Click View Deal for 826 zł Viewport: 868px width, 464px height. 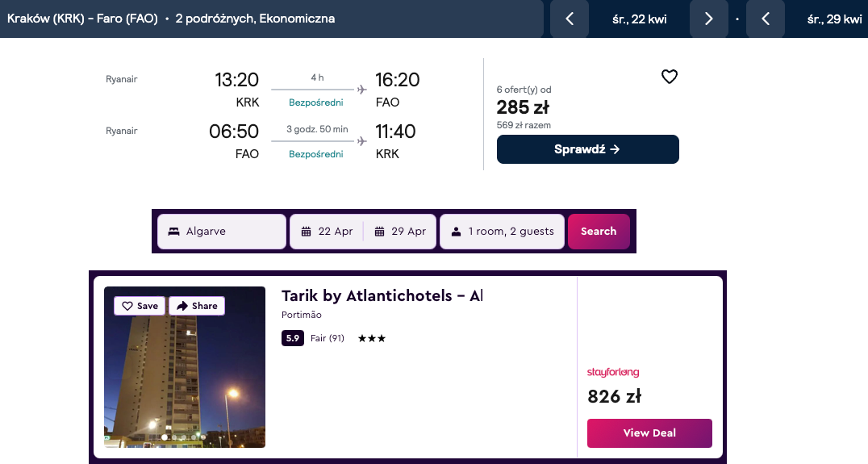pyautogui.click(x=649, y=433)
